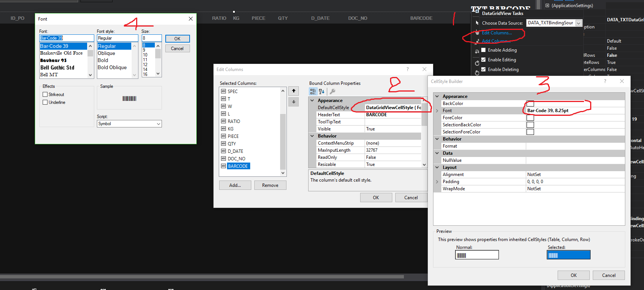Collapse the Layout category in CellStyle Builder

[x=437, y=167]
